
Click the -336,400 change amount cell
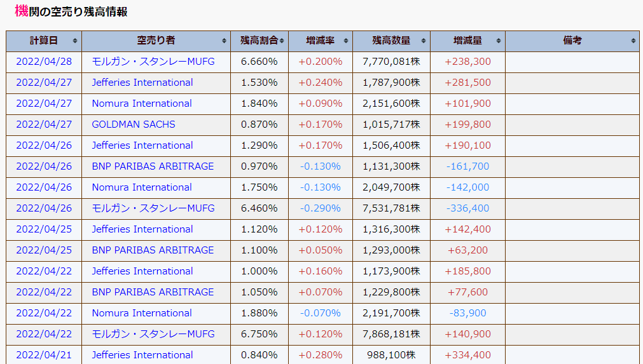click(x=467, y=208)
